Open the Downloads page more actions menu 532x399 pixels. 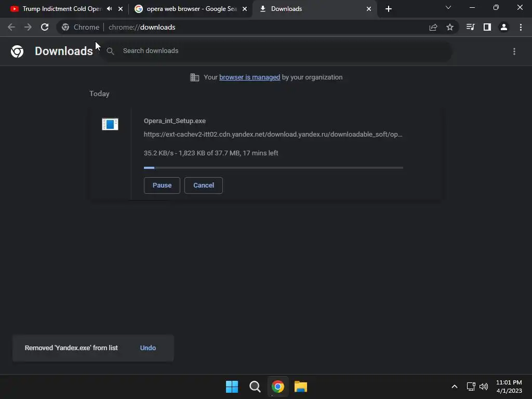pos(514,51)
